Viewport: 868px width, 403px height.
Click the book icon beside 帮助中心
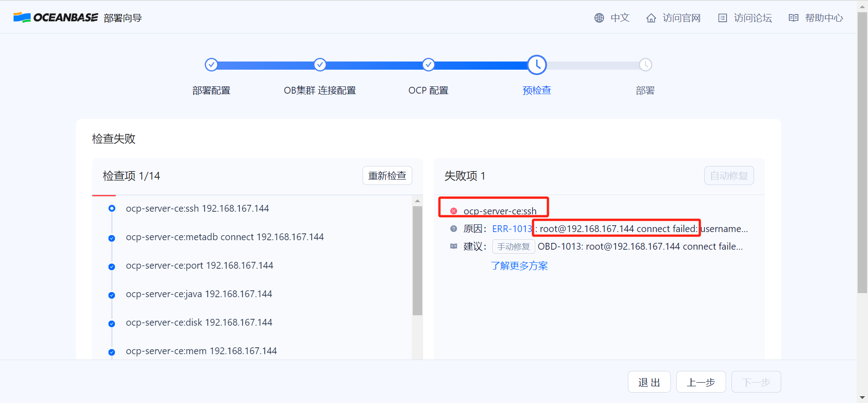pyautogui.click(x=793, y=18)
